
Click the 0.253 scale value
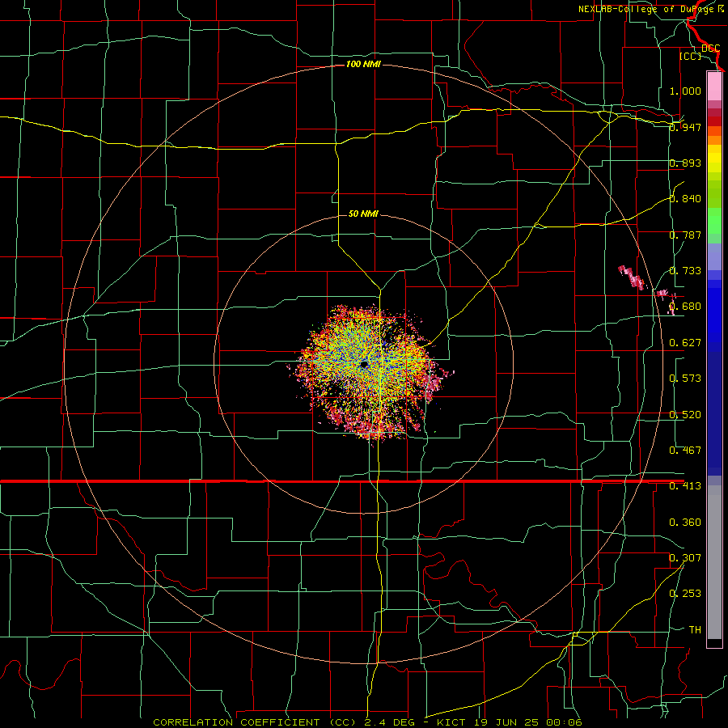tap(685, 594)
